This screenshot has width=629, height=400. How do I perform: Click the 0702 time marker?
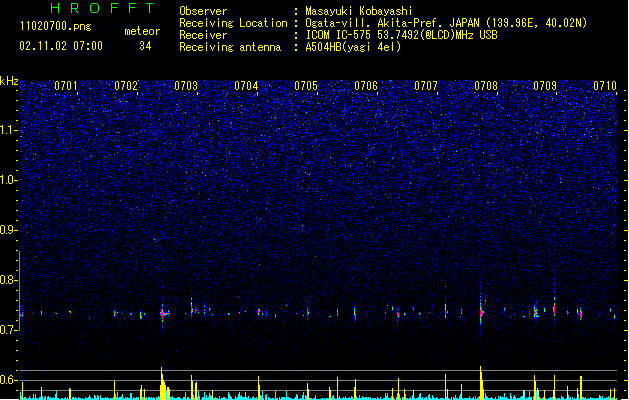click(126, 86)
